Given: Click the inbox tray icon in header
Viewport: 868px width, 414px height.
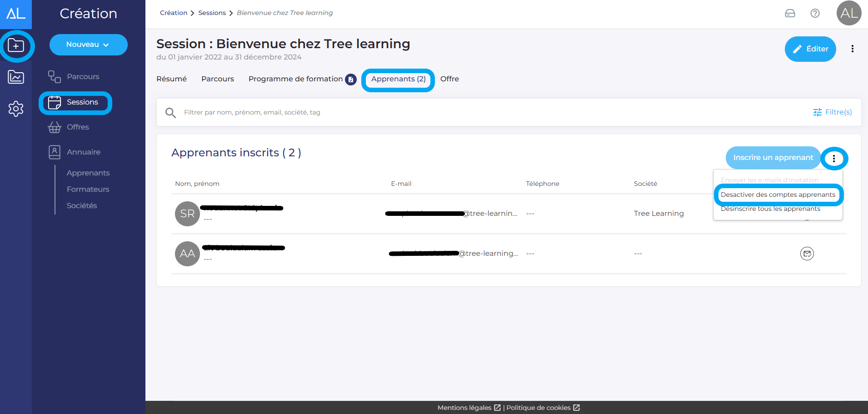Looking at the screenshot, I should point(790,13).
